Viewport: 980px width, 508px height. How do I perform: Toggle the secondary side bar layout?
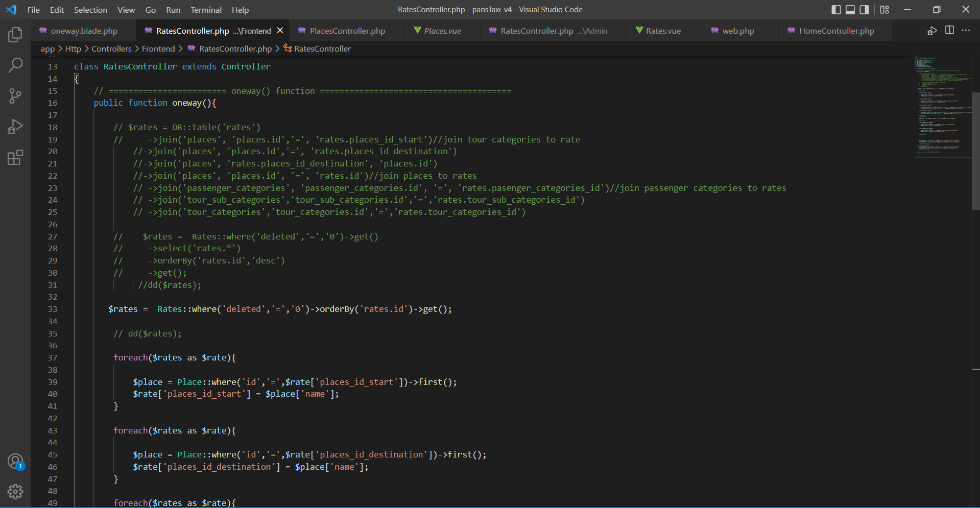tap(864, 10)
